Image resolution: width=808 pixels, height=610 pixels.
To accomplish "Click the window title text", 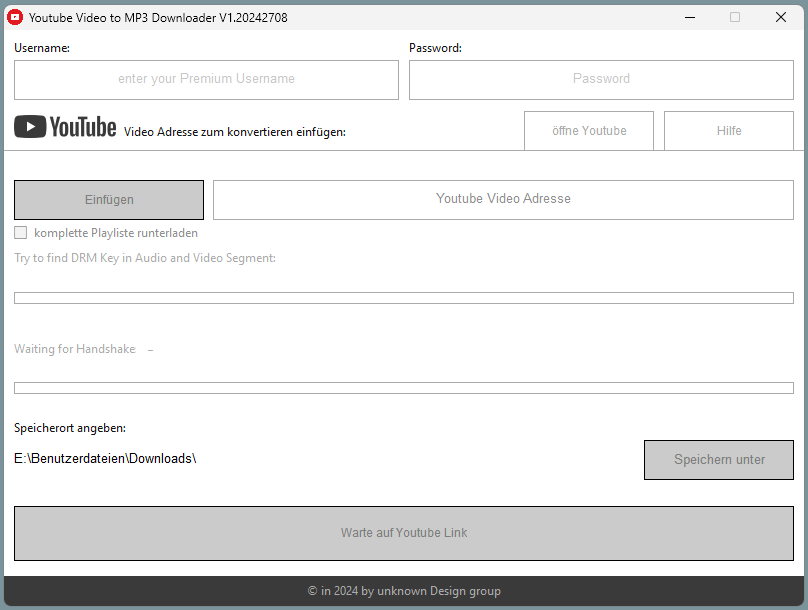I will tap(158, 18).
